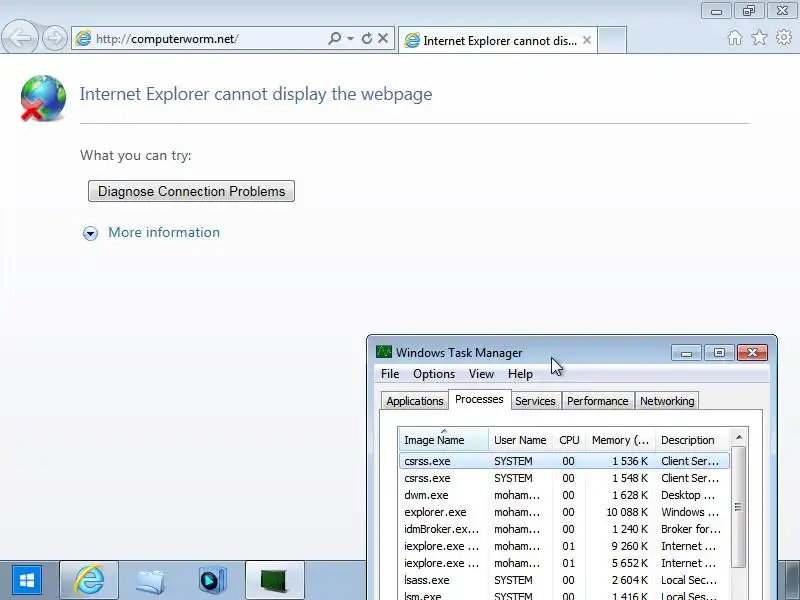
Task: Click the Task Manager title bar icon
Action: [x=384, y=352]
